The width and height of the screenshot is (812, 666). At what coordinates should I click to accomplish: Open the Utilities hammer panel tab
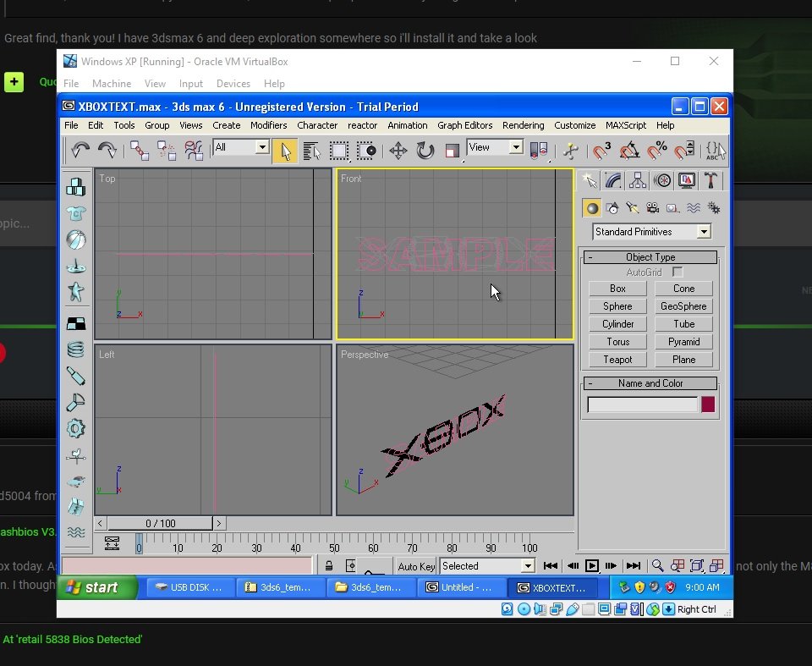point(710,180)
